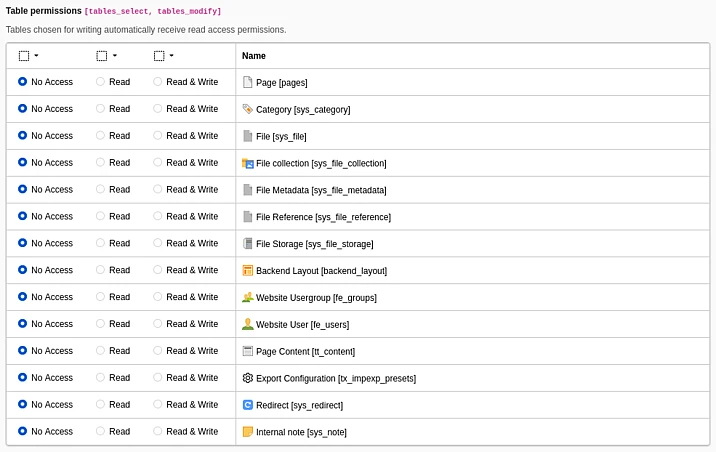Click the Internal note yellow icon
Viewport: 716px width, 452px height.
(248, 432)
